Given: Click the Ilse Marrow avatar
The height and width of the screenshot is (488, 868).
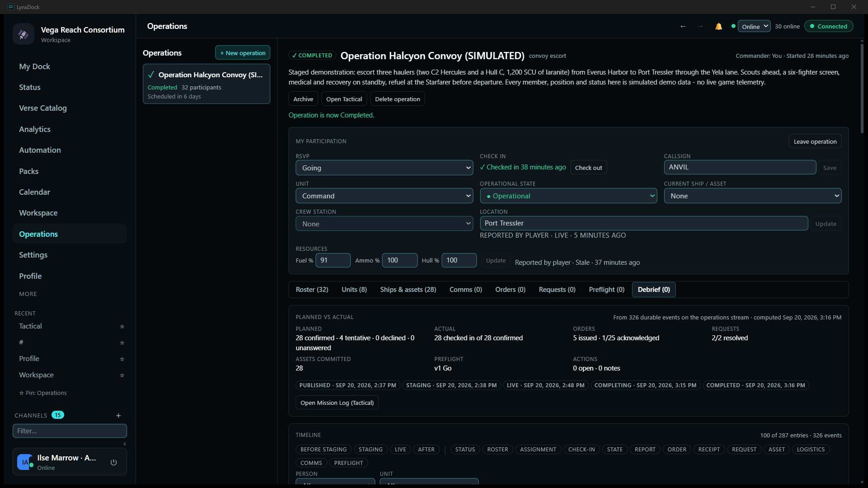Looking at the screenshot, I should point(25,462).
